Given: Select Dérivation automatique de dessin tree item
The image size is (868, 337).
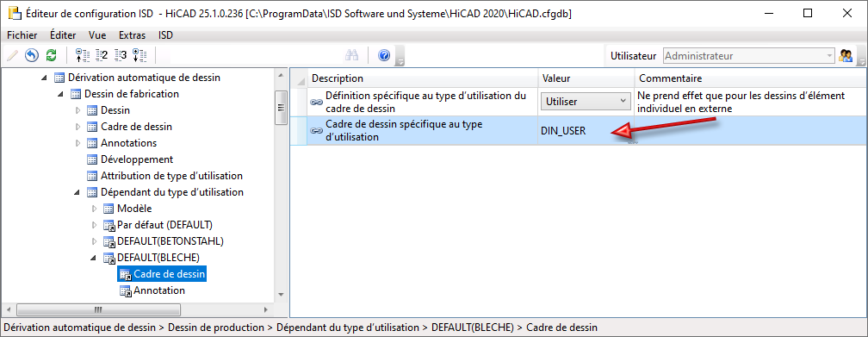Looking at the screenshot, I should tap(144, 78).
